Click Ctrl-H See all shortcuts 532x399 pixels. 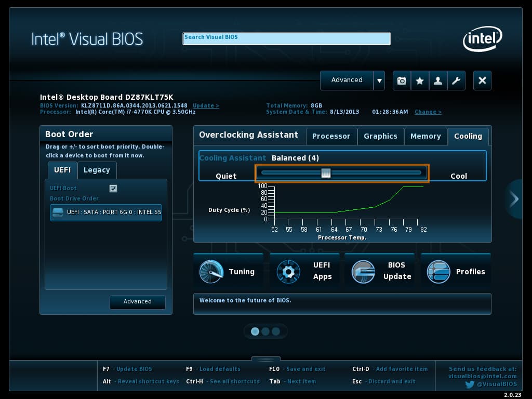[223, 382]
